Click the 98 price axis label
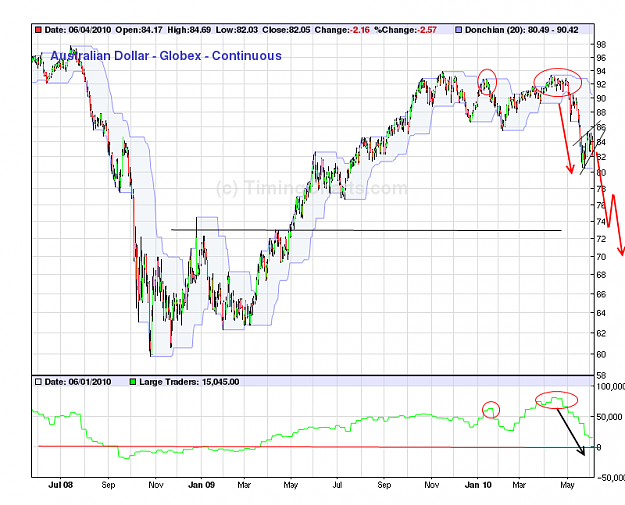625x505 pixels. tap(601, 45)
